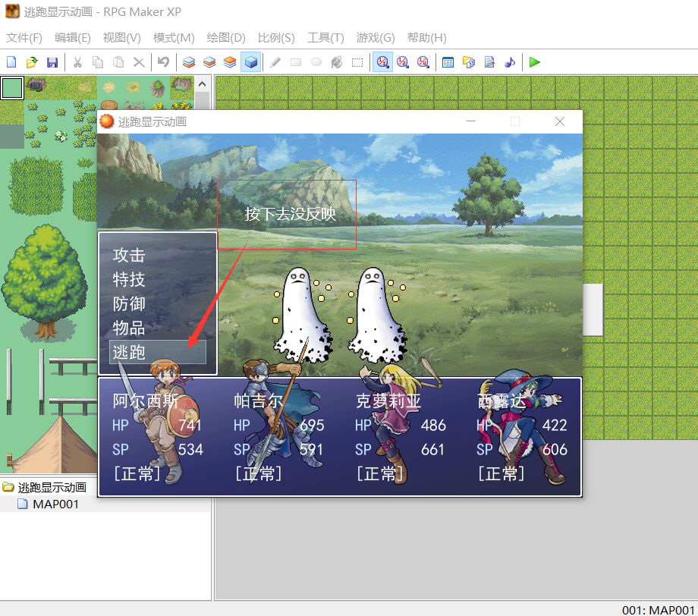This screenshot has height=616, width=698.
Task: Open the Database toolbar icon
Action: (448, 62)
